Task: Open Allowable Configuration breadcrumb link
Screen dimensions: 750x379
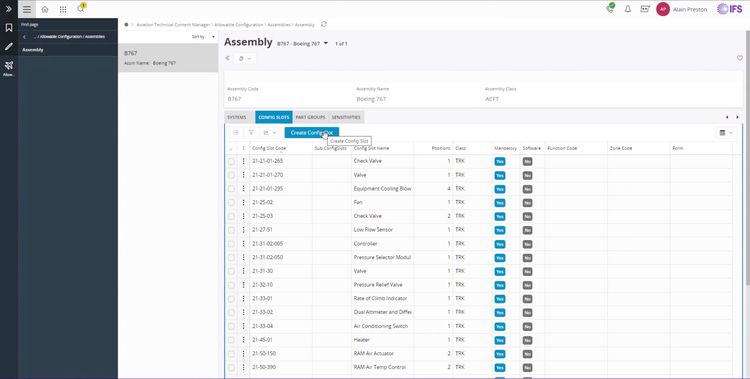Action: (x=239, y=24)
